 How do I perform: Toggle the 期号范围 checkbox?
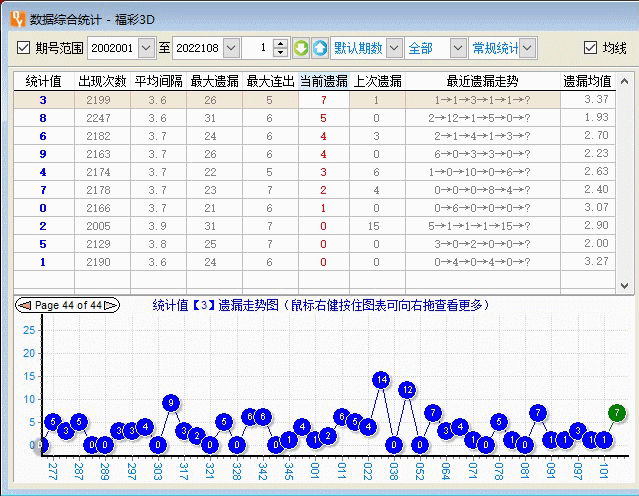pos(23,48)
